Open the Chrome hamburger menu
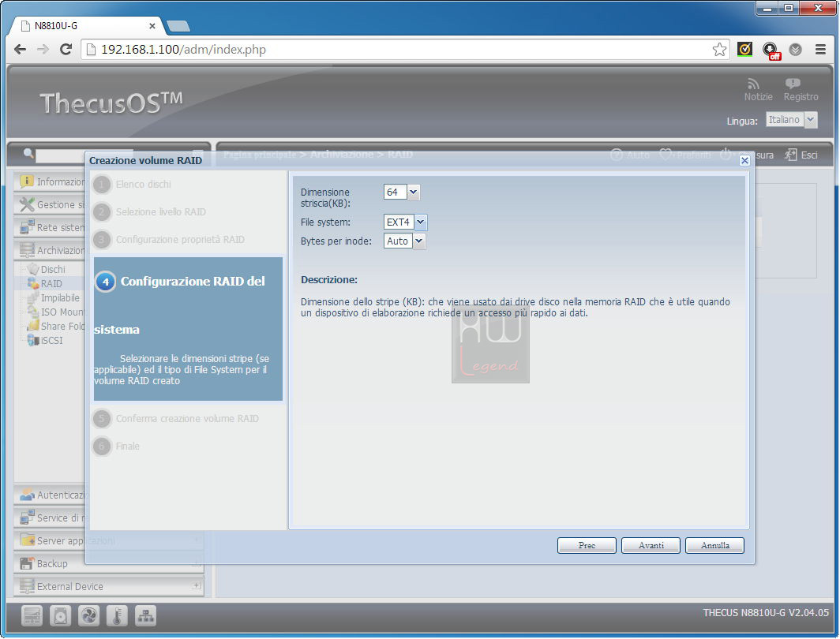This screenshot has height=639, width=840. (820, 50)
